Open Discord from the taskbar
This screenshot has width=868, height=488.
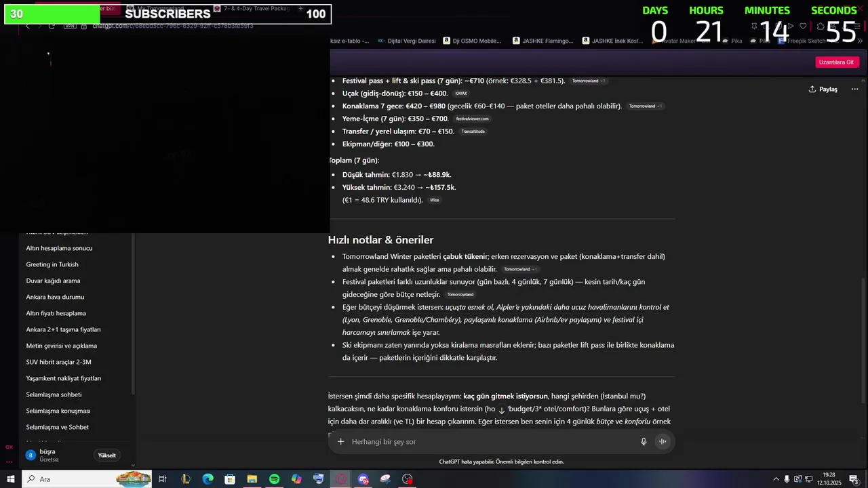pos(363,479)
